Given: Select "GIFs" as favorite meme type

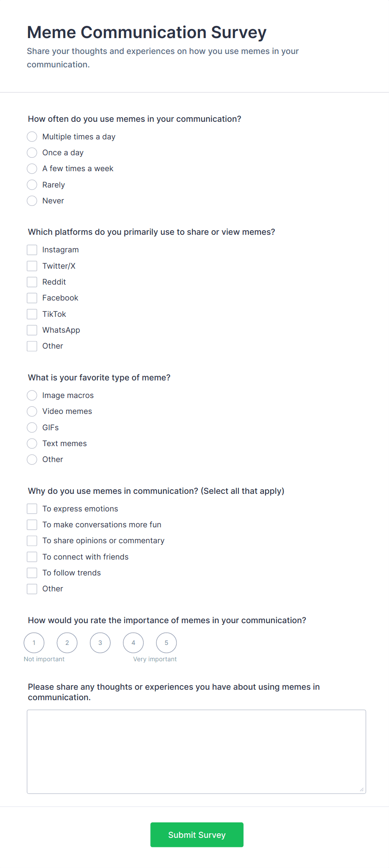Looking at the screenshot, I should click(32, 427).
